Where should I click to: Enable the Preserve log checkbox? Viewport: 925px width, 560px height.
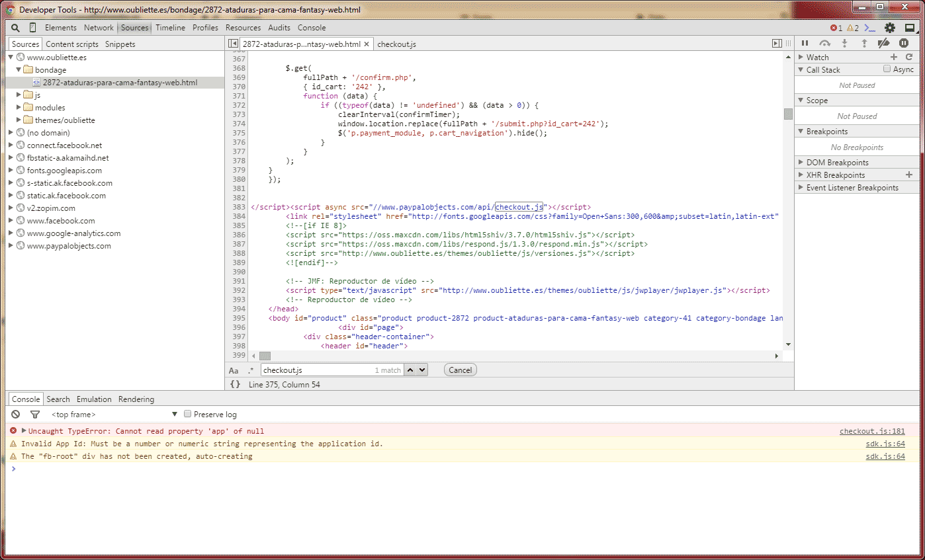coord(188,415)
